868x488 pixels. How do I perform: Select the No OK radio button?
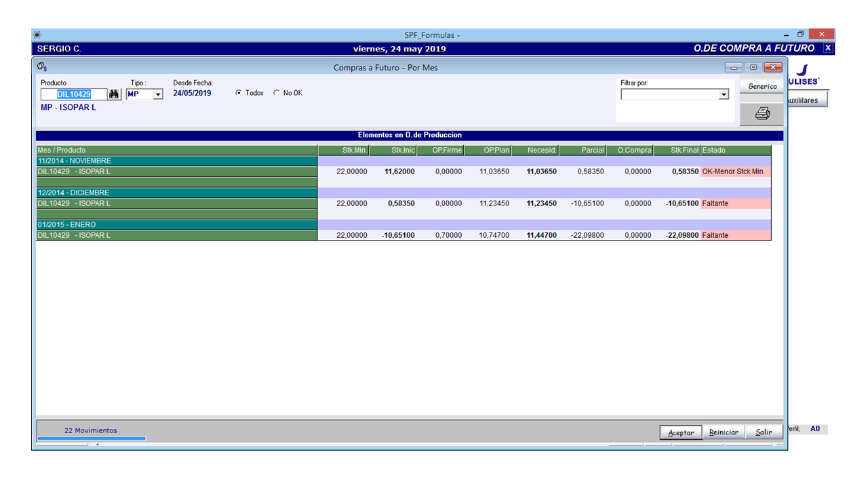coord(277,93)
